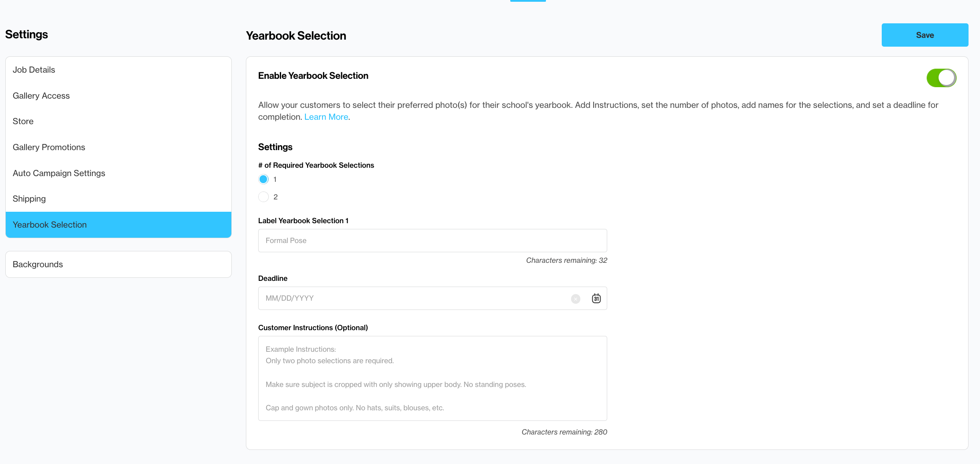Open the Backgrounds section
The width and height of the screenshot is (980, 464).
coord(119,265)
